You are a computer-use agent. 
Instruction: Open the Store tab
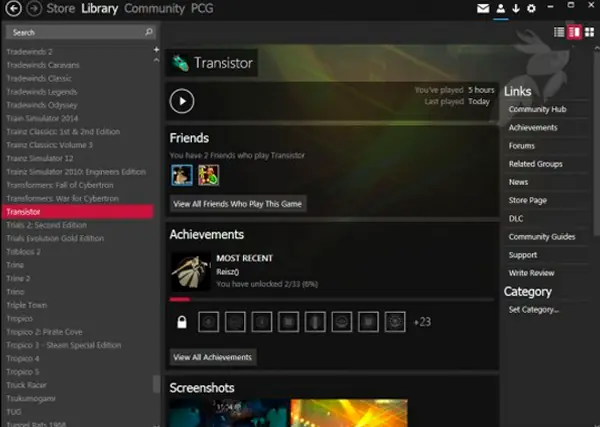coord(60,8)
